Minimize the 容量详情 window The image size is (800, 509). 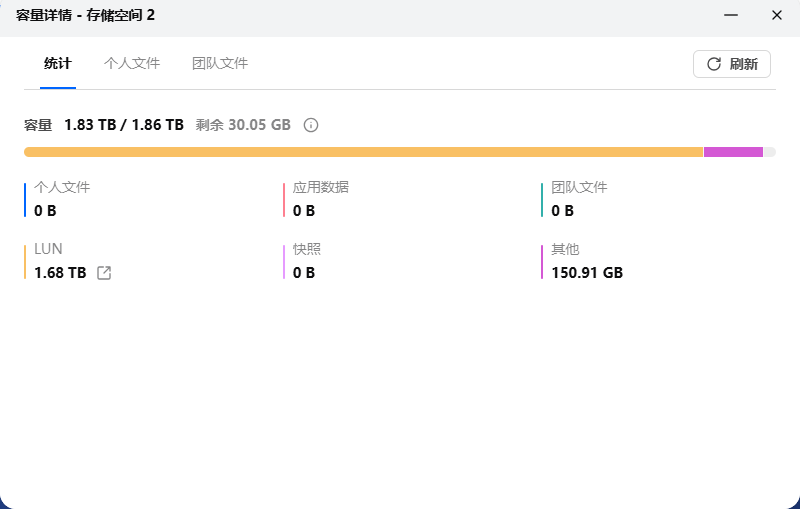[x=731, y=15]
